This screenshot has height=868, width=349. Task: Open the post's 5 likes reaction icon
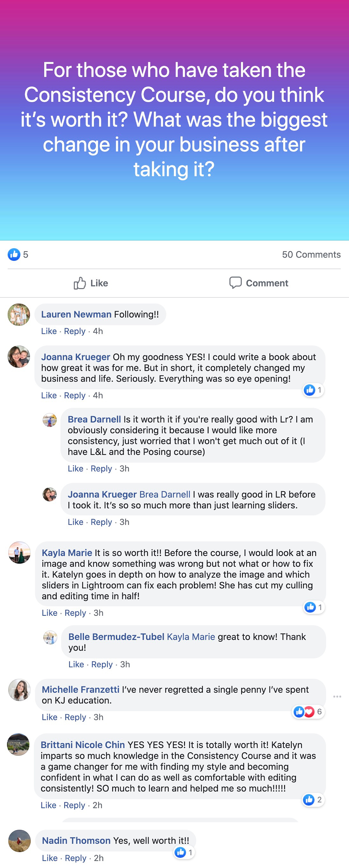point(14,254)
